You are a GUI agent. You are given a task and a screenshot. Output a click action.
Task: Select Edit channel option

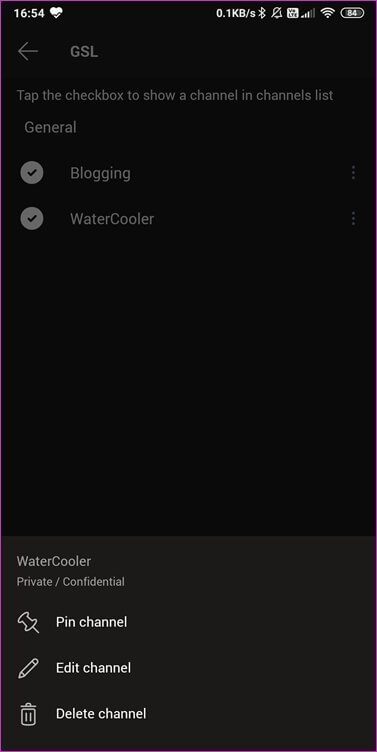pyautogui.click(x=94, y=668)
